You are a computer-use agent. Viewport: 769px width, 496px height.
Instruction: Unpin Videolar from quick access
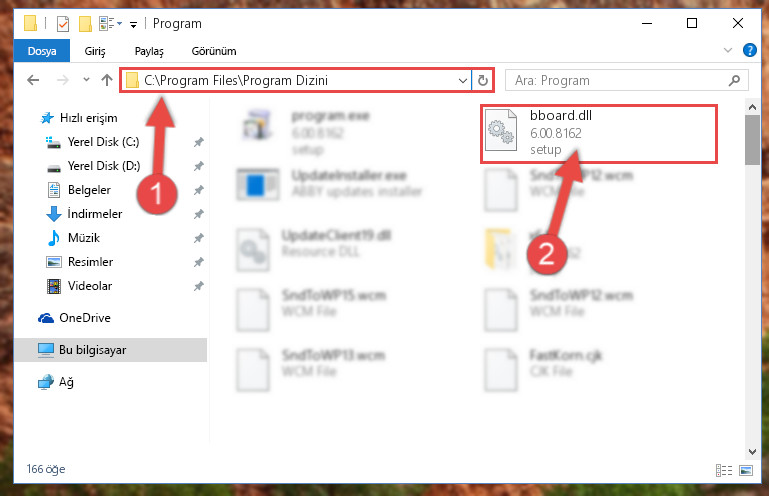pos(199,286)
